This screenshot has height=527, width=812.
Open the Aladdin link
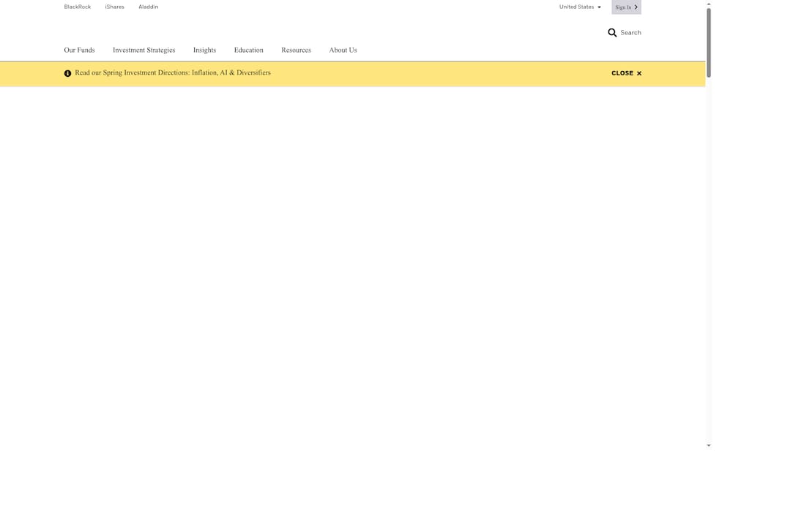point(148,7)
